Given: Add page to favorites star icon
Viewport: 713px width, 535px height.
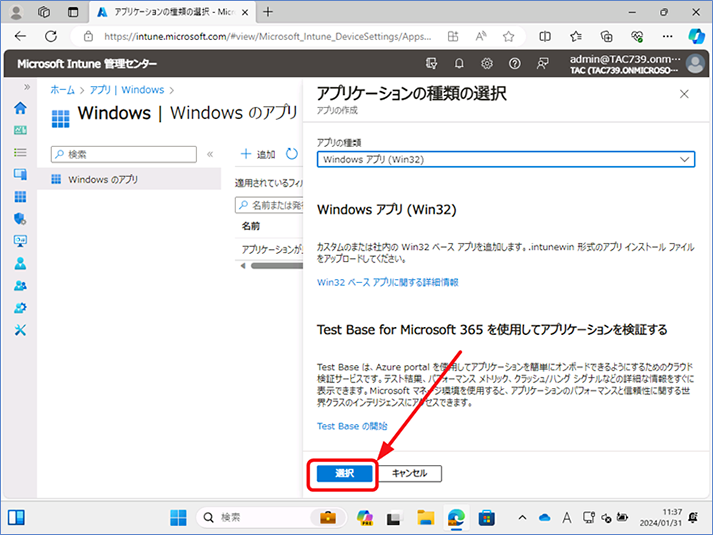Looking at the screenshot, I should [x=508, y=36].
